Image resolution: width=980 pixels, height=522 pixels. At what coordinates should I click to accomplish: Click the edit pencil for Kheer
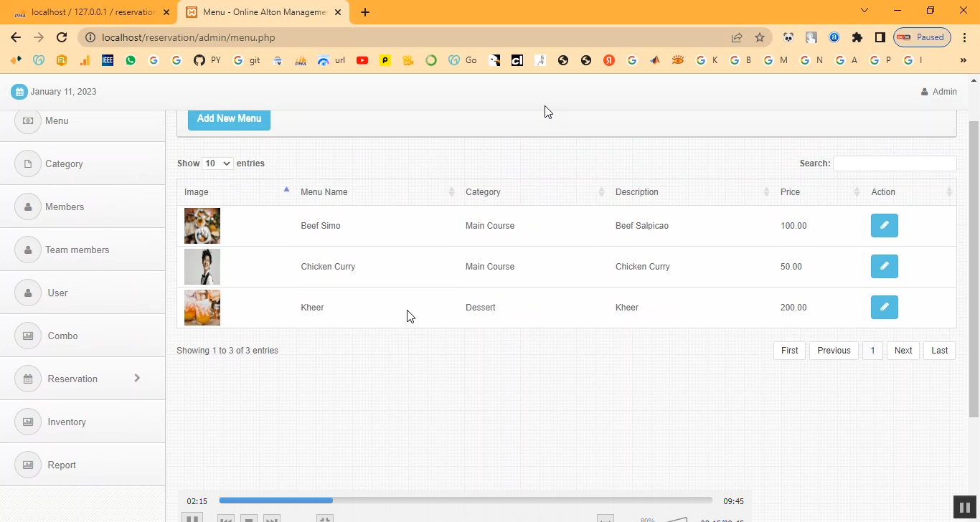click(884, 307)
